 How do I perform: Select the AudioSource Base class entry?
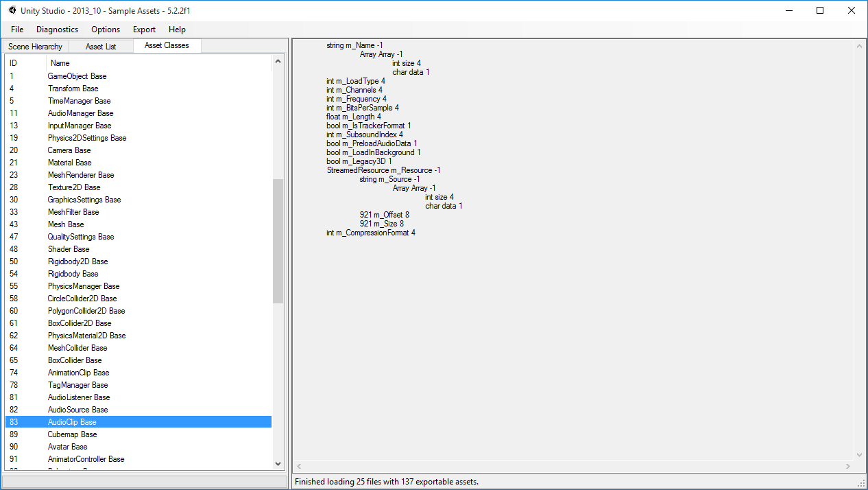coord(79,410)
